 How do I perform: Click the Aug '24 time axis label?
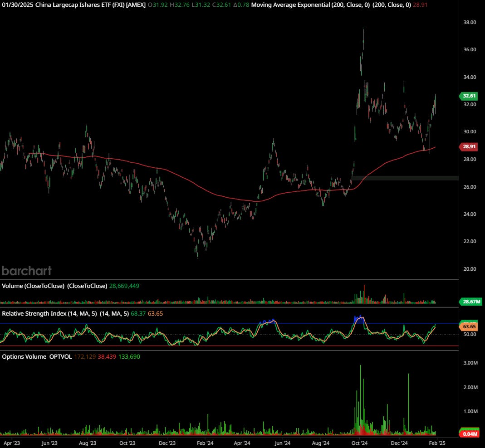(320, 443)
